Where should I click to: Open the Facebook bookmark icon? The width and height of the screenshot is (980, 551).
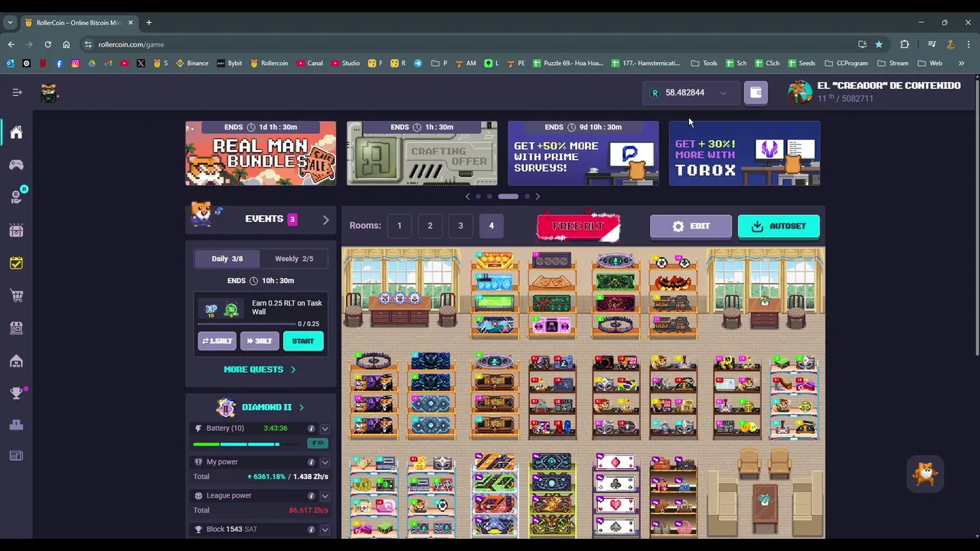pyautogui.click(x=59, y=63)
